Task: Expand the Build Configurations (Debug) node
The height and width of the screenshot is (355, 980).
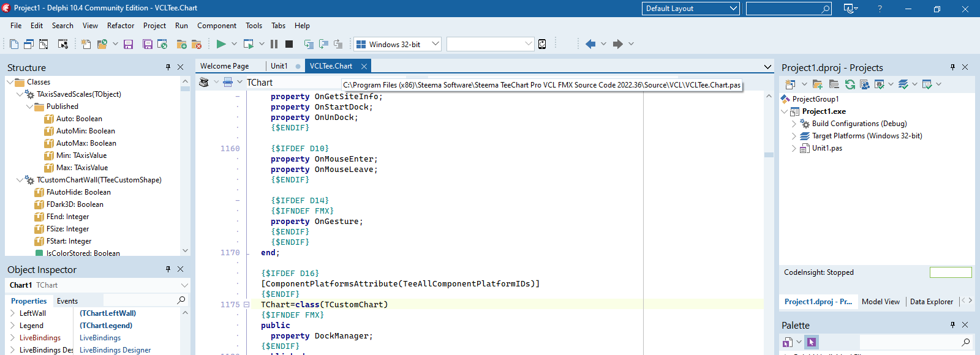Action: click(x=794, y=124)
